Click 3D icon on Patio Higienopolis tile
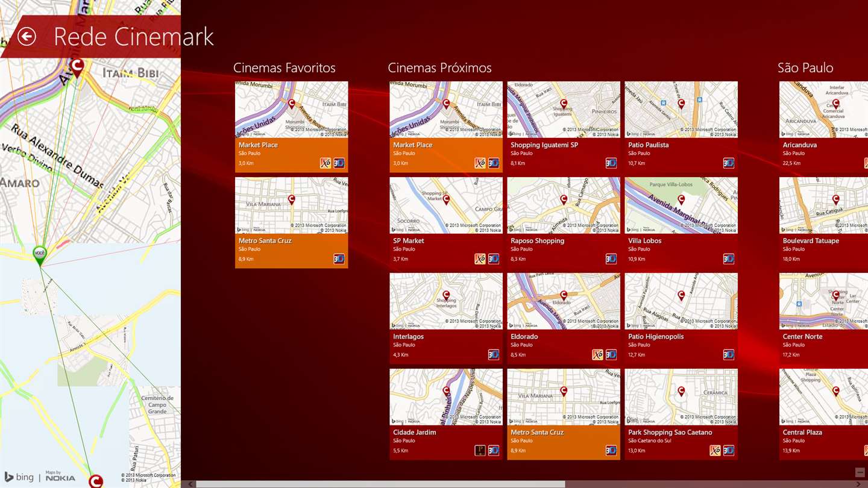The width and height of the screenshot is (868, 488). tap(729, 355)
